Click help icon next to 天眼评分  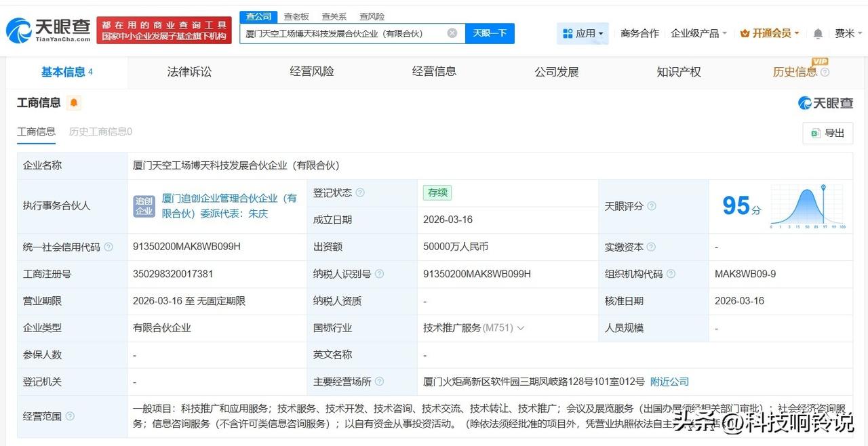pos(652,206)
